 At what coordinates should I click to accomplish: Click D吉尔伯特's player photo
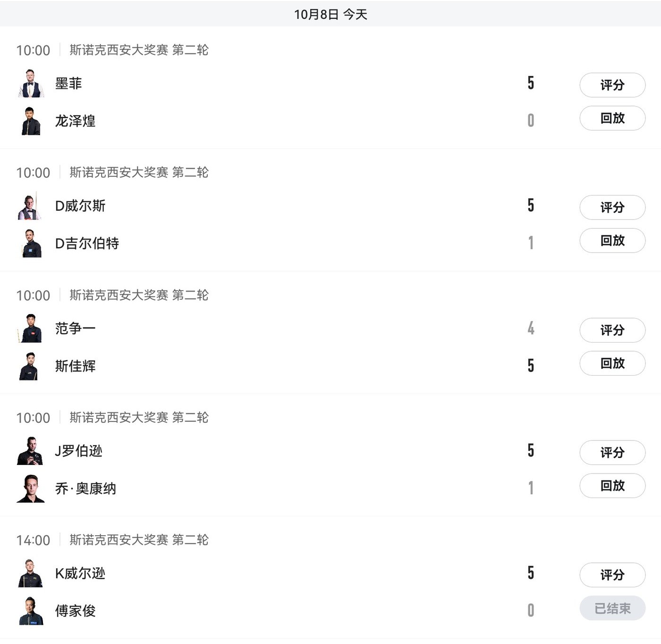(31, 243)
